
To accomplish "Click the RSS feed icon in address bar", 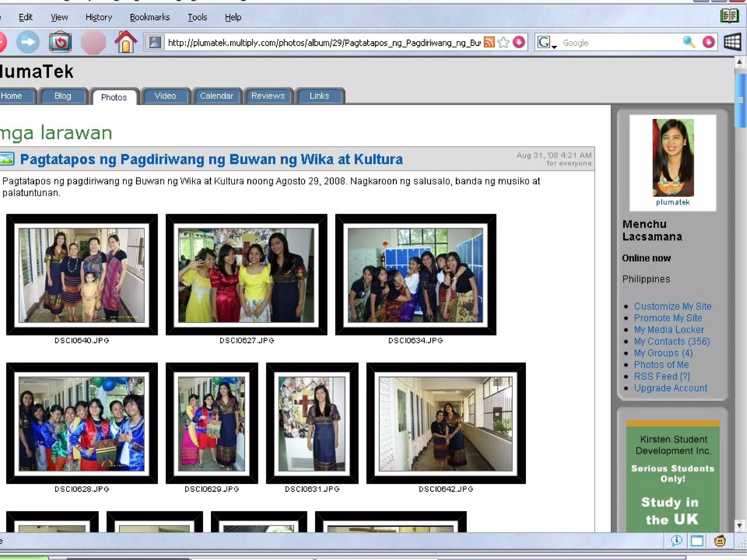I will coord(489,42).
